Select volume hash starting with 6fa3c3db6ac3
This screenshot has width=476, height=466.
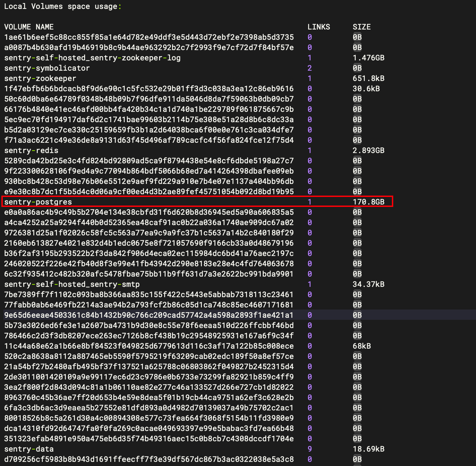tap(149, 408)
